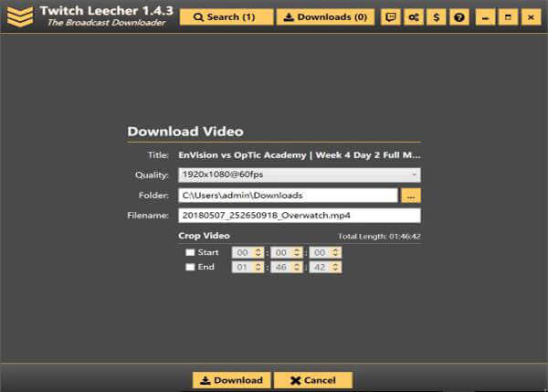Minimize the Twitch Leecher window

(485, 17)
